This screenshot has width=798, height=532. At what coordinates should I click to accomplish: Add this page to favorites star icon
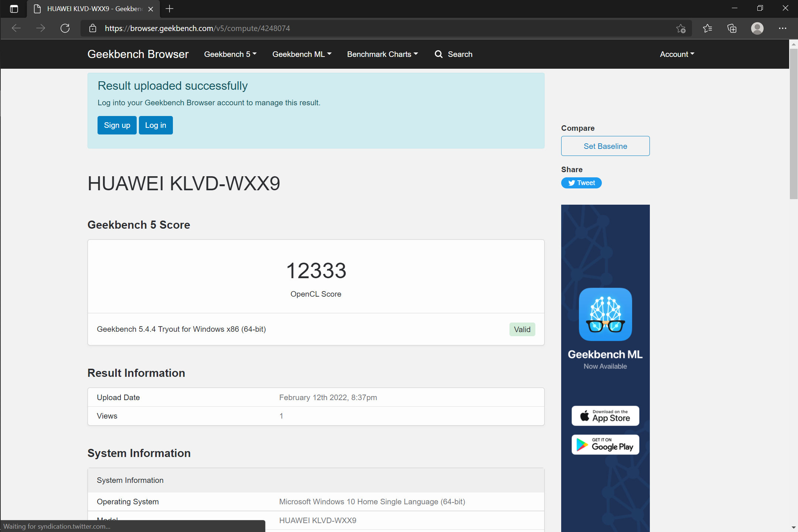pos(681,28)
